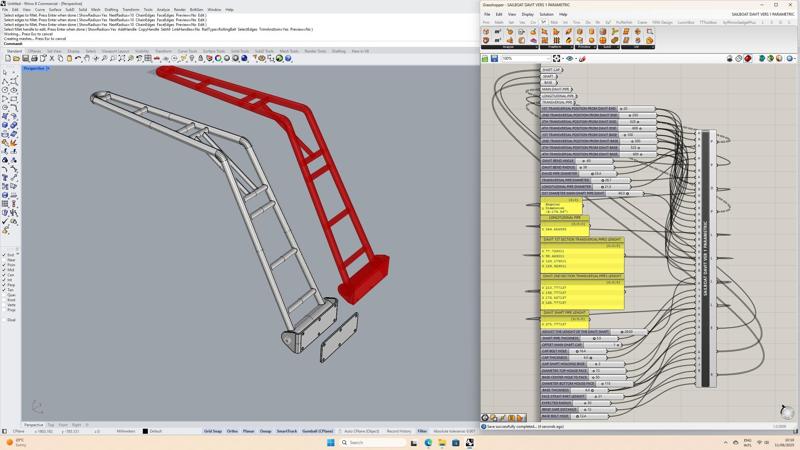Toggle the Knot osnap checkbox
Image resolution: width=800 pixels, height=450 pixels.
click(x=4, y=300)
